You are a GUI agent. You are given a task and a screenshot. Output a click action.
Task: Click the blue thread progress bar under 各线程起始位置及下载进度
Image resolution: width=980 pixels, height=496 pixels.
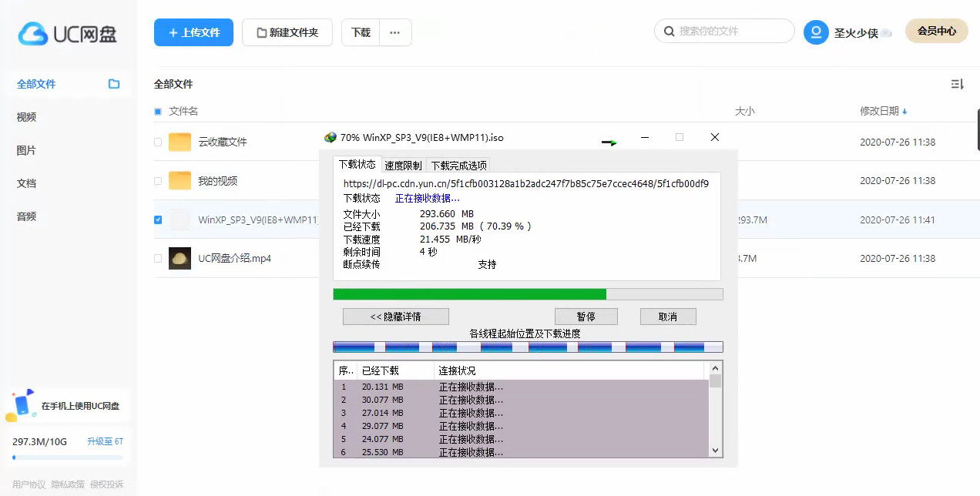pyautogui.click(x=528, y=347)
